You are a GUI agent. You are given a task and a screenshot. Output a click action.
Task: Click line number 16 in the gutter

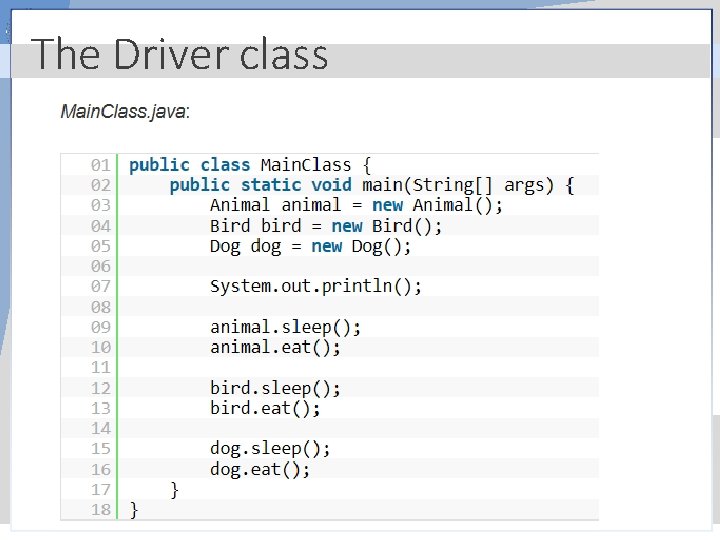click(x=101, y=470)
